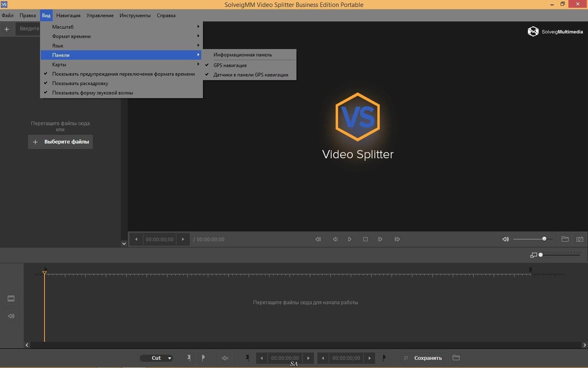Increase the fragment end time value
588x368 pixels.
(x=370, y=358)
